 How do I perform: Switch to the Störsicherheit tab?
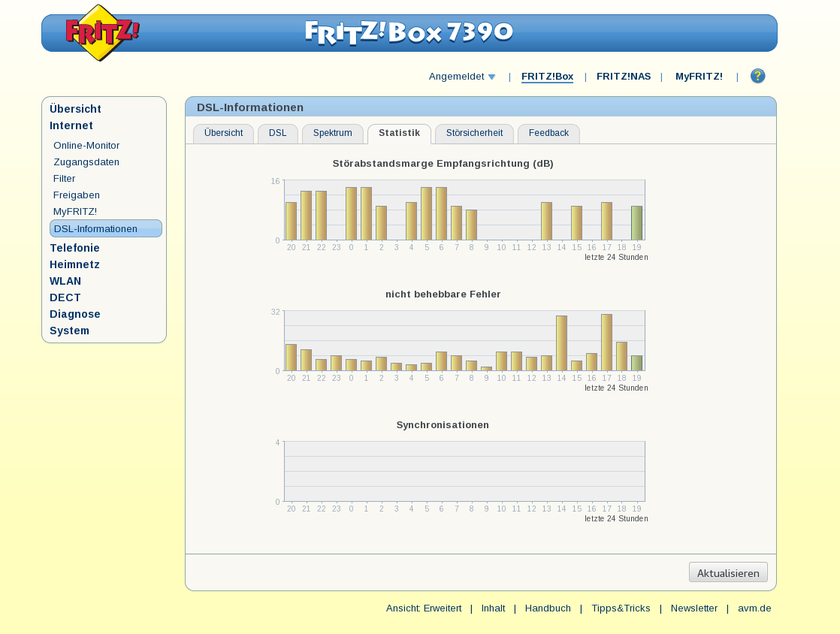pyautogui.click(x=474, y=133)
